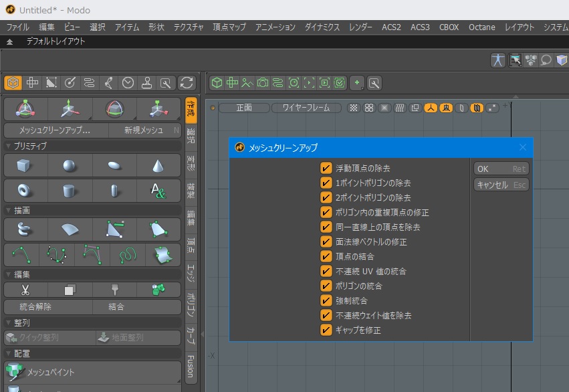The height and width of the screenshot is (392, 569).
Task: Click the 新規メッシュ button
Action: click(145, 130)
